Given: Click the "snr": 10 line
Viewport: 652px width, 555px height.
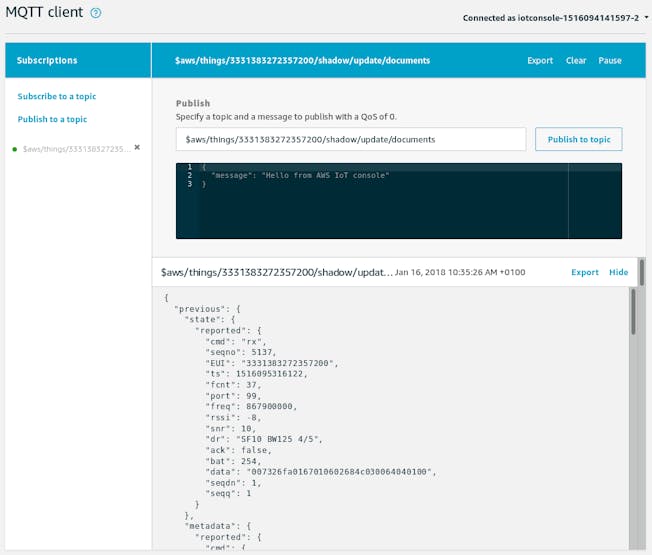Looking at the screenshot, I should [231, 428].
